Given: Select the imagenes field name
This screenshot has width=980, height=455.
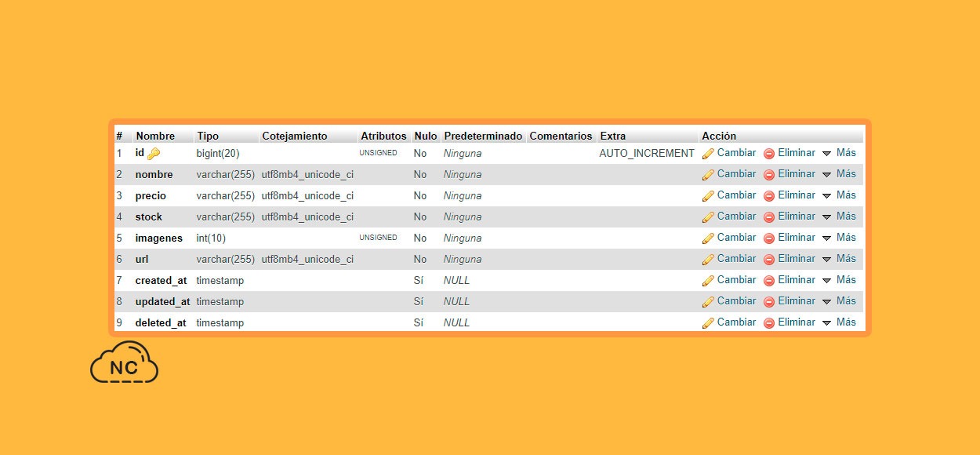Looking at the screenshot, I should pyautogui.click(x=158, y=238).
